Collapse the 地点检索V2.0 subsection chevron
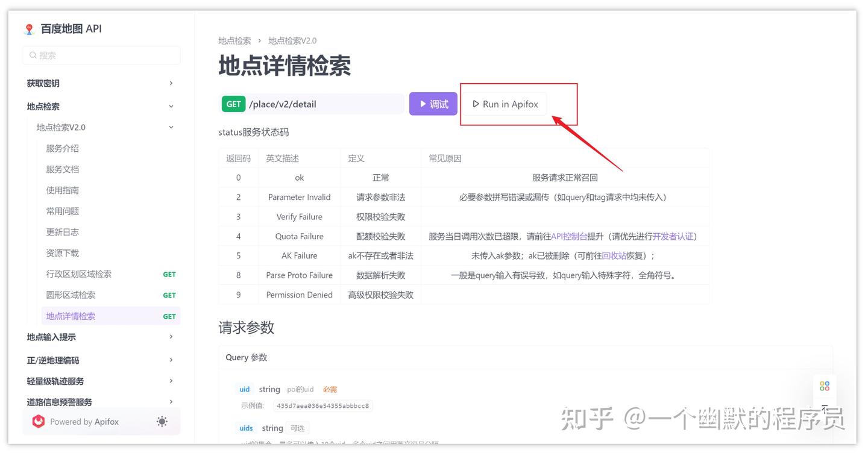 171,128
